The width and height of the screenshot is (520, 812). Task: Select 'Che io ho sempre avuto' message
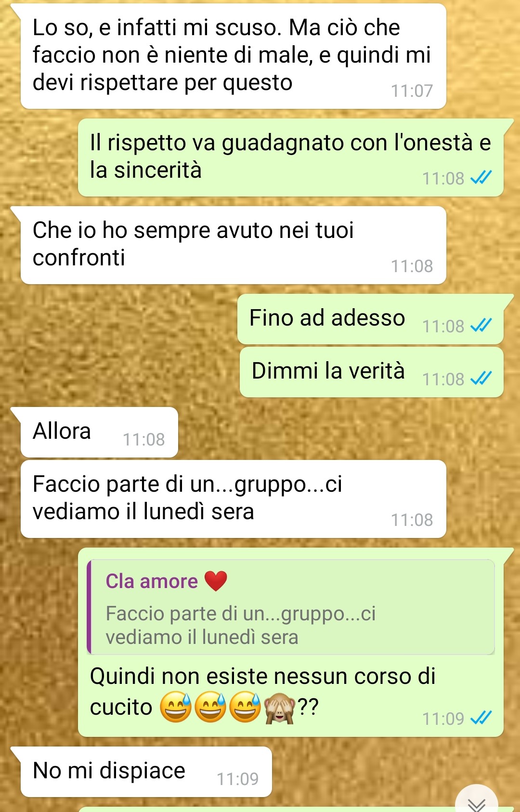tap(234, 245)
